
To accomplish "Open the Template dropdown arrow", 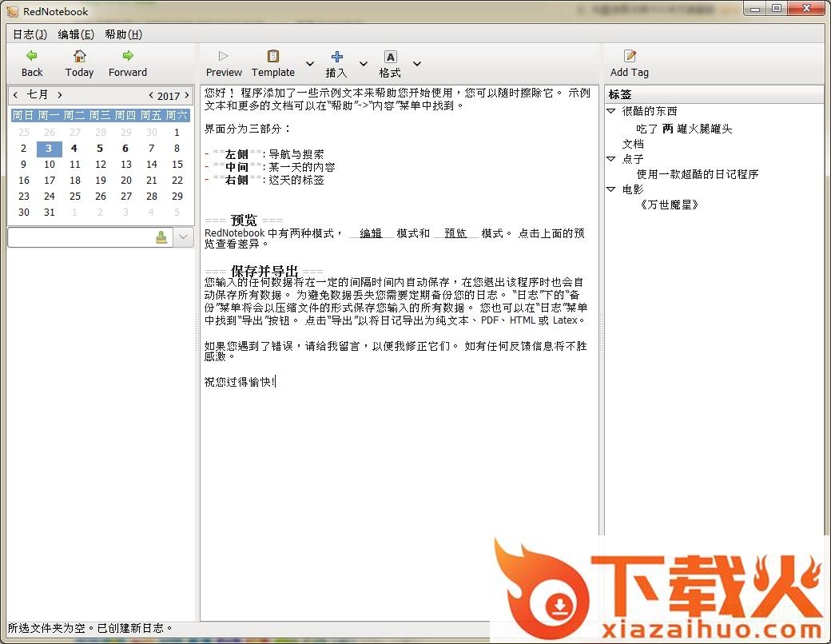I will point(310,64).
